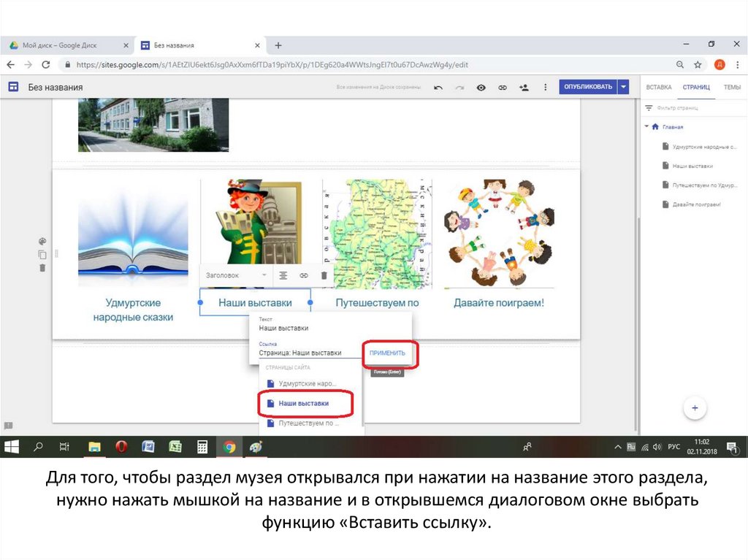Click the ПРИМЕНИТЬ button
Screen dimensions: 748x560
point(387,353)
